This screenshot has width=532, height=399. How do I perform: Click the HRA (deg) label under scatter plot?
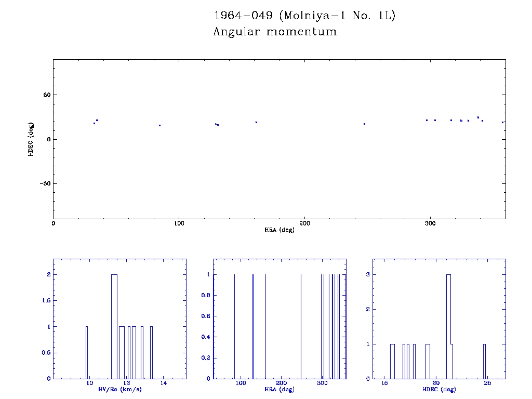(279, 230)
